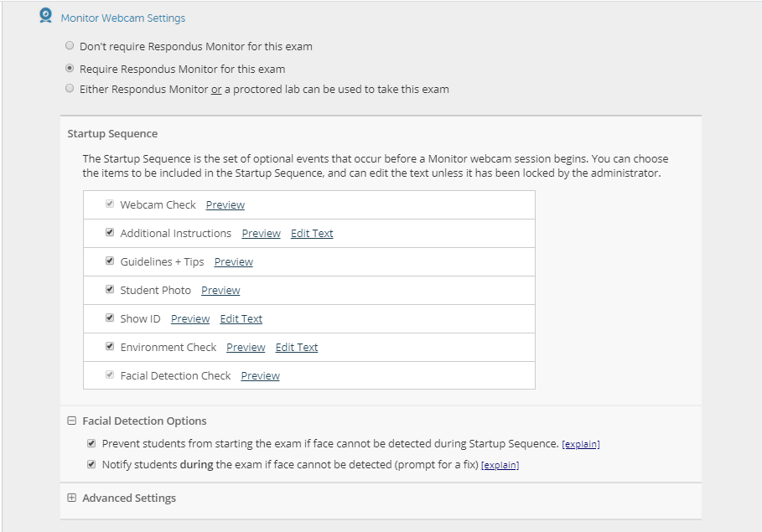Click the Respondus Monitor webcam icon
Screen dimensions: 762x532
45,16
